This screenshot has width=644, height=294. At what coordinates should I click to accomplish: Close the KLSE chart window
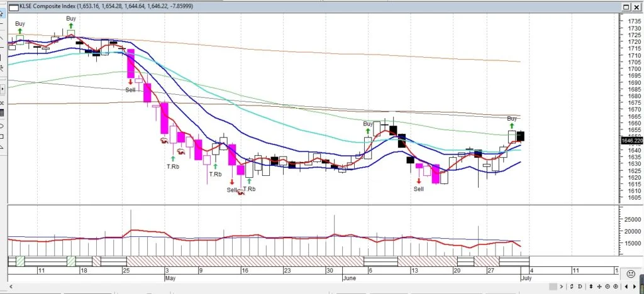(636, 7)
